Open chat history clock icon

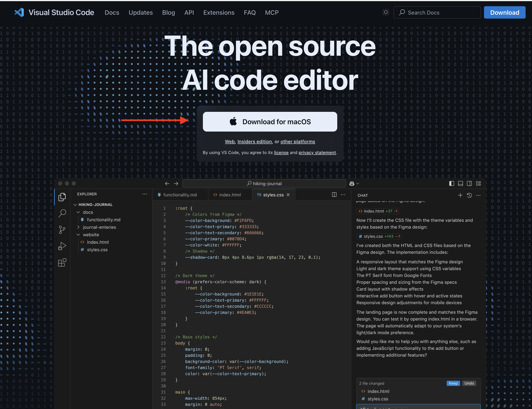pos(469,195)
